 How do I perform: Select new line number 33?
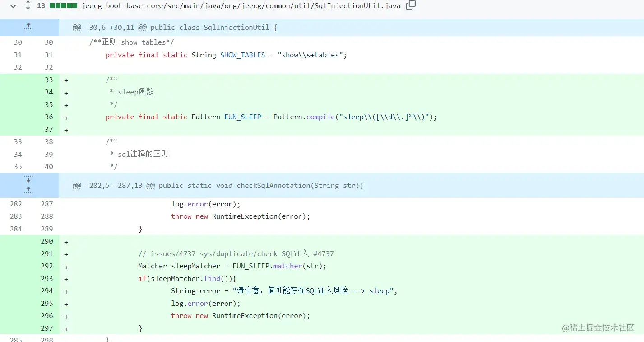(49, 80)
